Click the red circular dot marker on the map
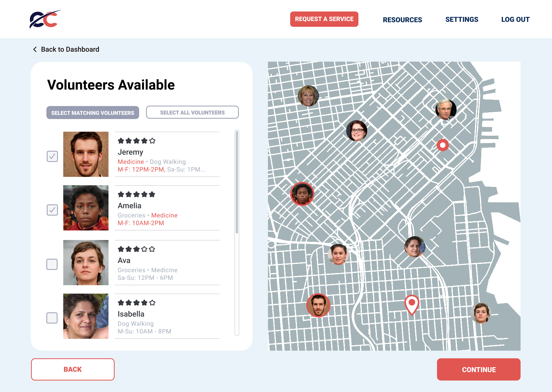The image size is (552, 392). coord(443,145)
